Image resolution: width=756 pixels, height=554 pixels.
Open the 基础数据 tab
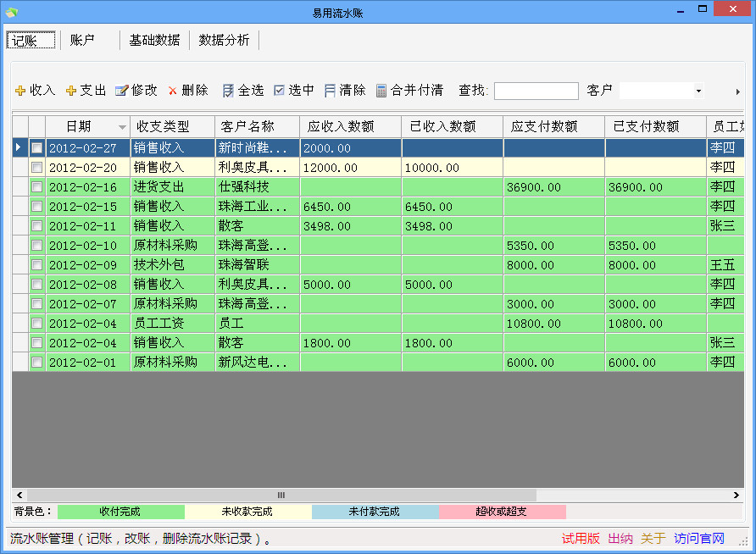tap(154, 40)
